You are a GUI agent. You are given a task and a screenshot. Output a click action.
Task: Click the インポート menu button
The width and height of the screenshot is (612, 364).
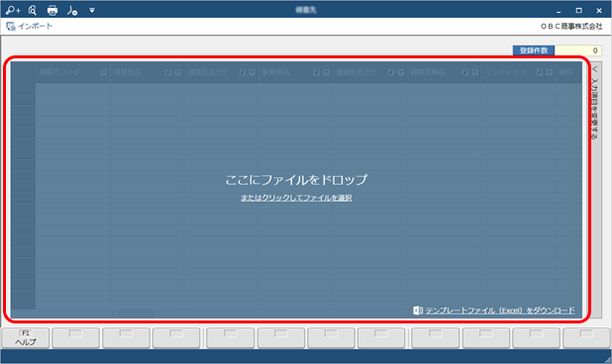[30, 27]
